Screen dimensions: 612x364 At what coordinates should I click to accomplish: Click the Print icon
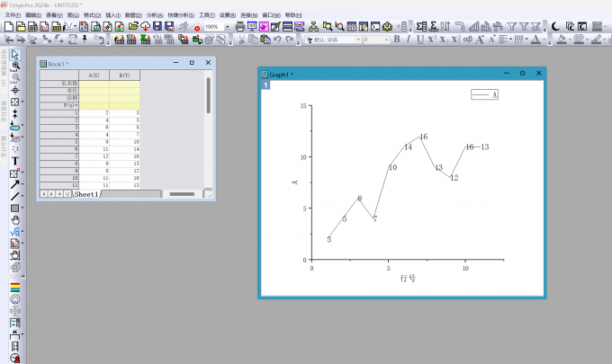tap(240, 26)
